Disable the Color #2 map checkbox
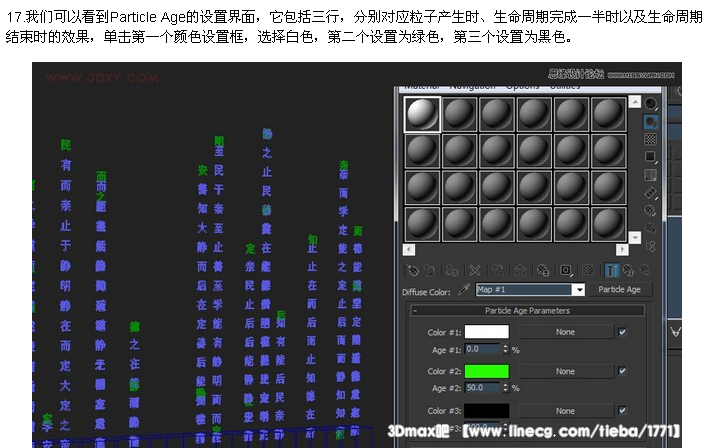This screenshot has width=709, height=448. click(x=622, y=371)
